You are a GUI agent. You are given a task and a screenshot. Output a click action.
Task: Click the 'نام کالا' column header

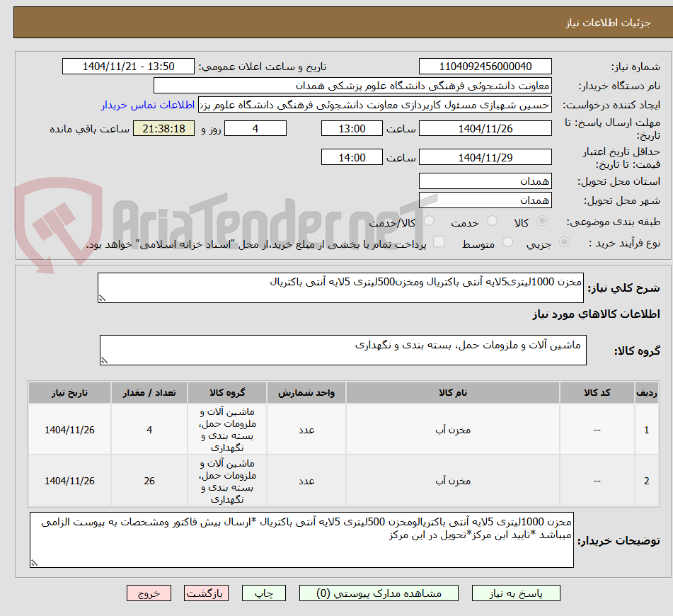[x=453, y=393]
